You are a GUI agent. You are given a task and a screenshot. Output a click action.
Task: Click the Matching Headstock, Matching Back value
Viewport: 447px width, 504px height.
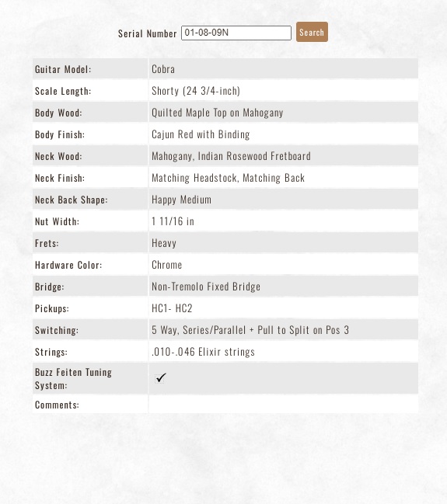228,178
